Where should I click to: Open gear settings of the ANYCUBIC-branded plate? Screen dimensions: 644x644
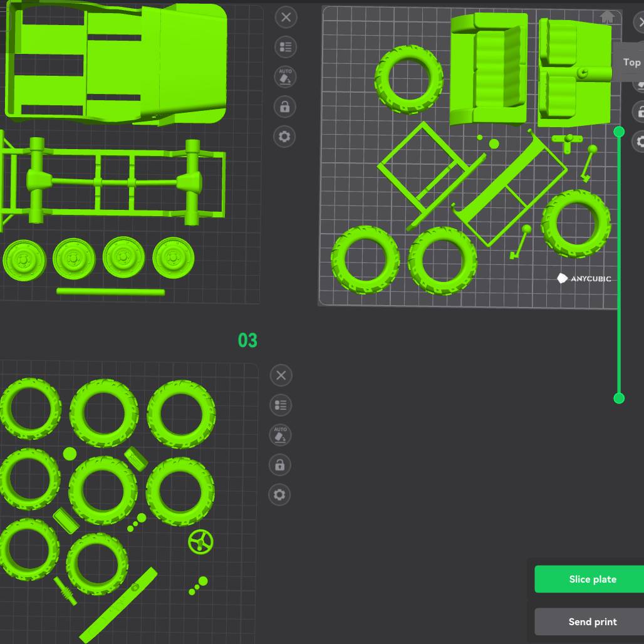[639, 142]
